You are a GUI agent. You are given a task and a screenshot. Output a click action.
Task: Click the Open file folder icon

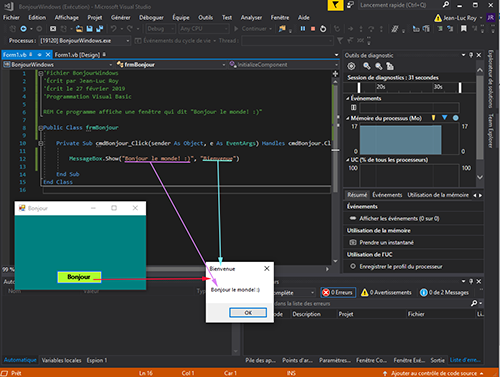coord(79,29)
